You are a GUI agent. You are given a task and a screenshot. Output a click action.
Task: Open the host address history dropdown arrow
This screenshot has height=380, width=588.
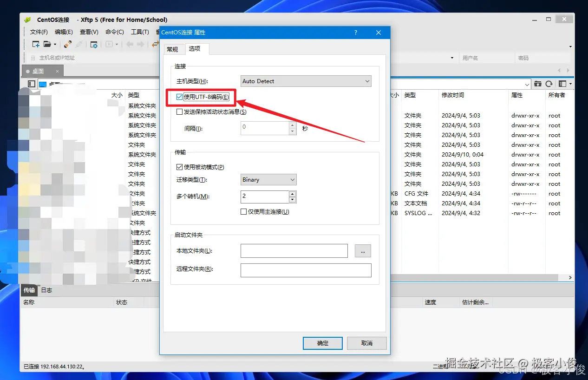point(452,58)
